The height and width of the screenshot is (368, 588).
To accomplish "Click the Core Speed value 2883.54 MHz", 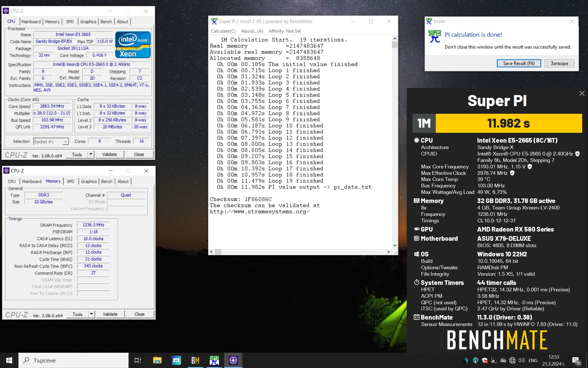I will [x=52, y=106].
